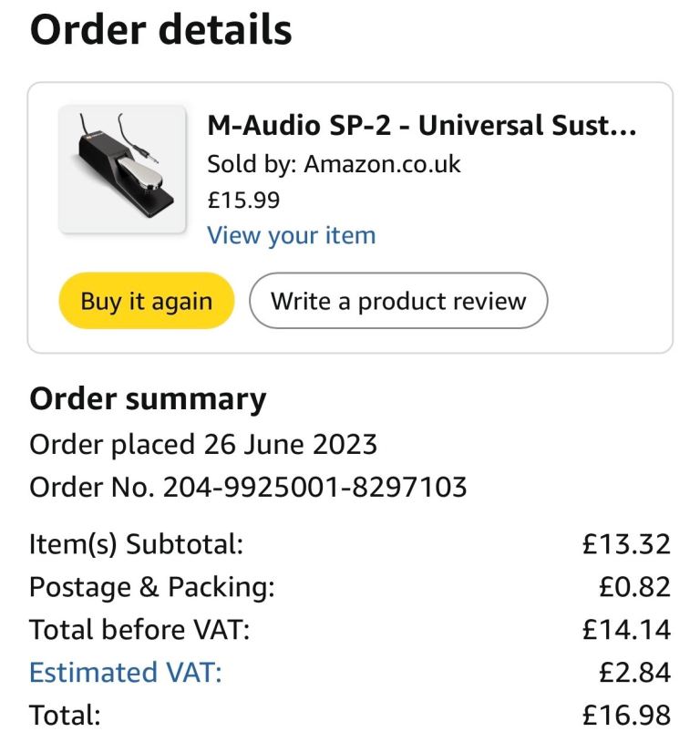Open the View your item link
The height and width of the screenshot is (742, 700).
click(292, 235)
